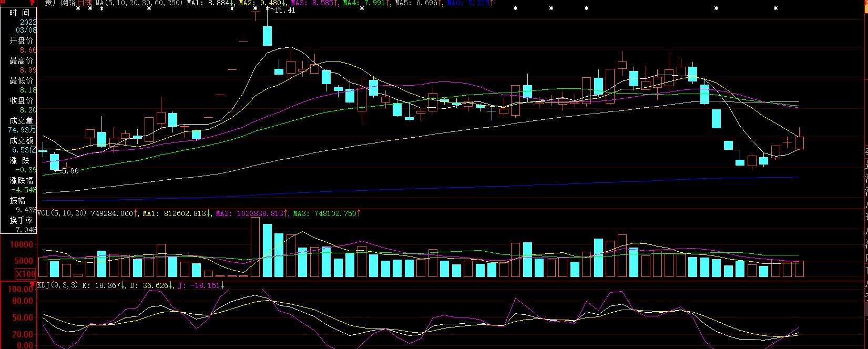Open the MA(5,10,20,30,60,250) indicator parameters
Screen dimensions: 868x349
tap(139, 3)
